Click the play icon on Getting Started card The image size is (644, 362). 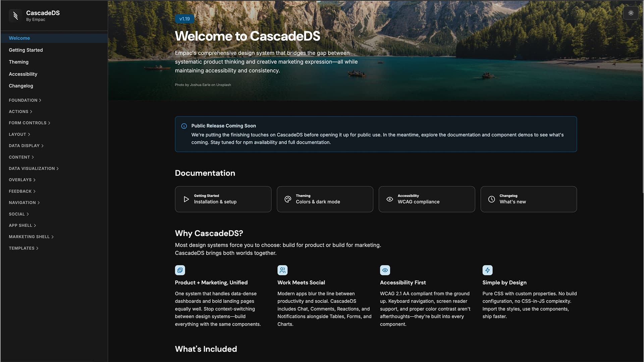coord(186,199)
